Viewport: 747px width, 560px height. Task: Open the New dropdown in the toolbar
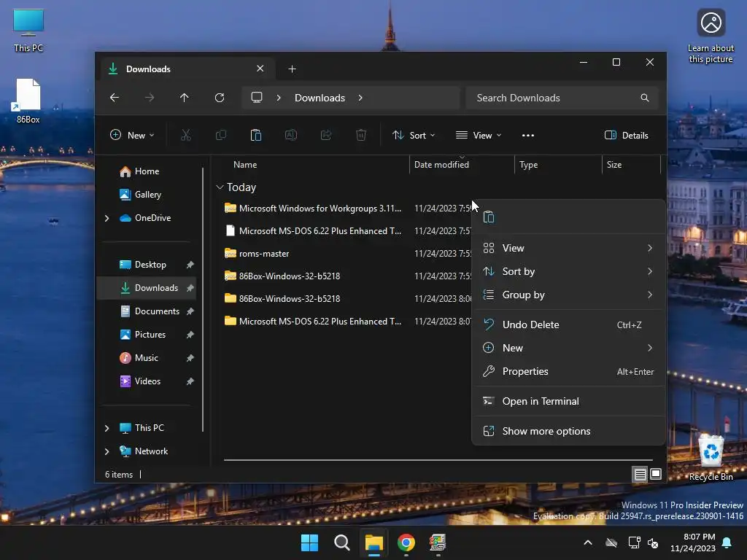click(132, 135)
